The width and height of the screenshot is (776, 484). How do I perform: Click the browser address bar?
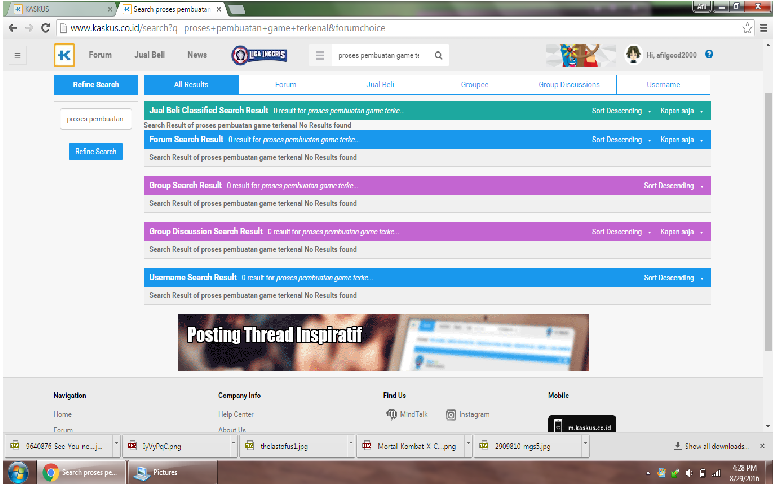click(x=398, y=28)
